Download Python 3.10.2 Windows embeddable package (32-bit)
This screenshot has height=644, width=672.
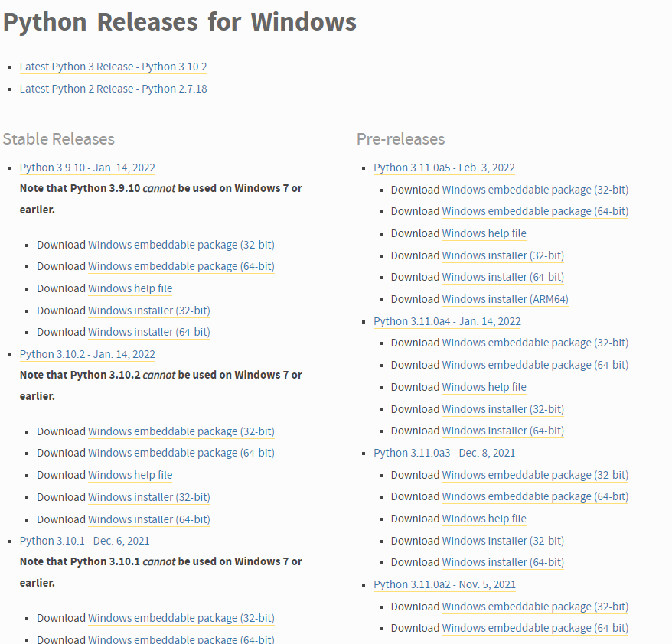181,431
